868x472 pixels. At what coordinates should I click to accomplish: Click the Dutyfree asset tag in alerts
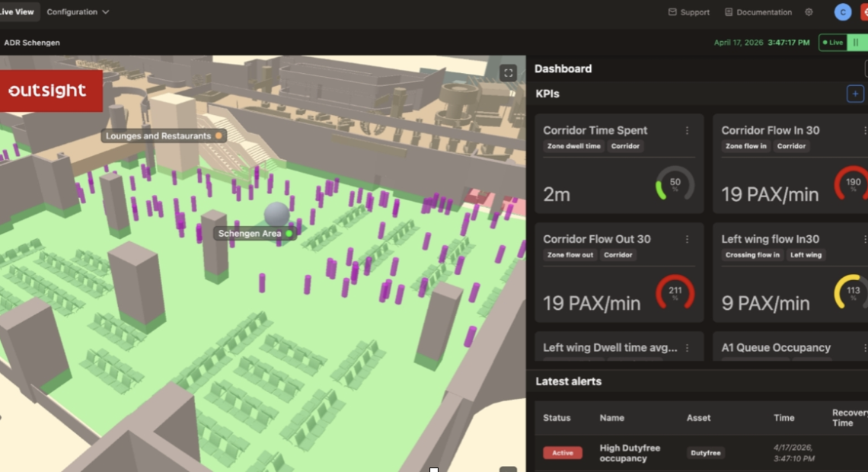(x=705, y=453)
